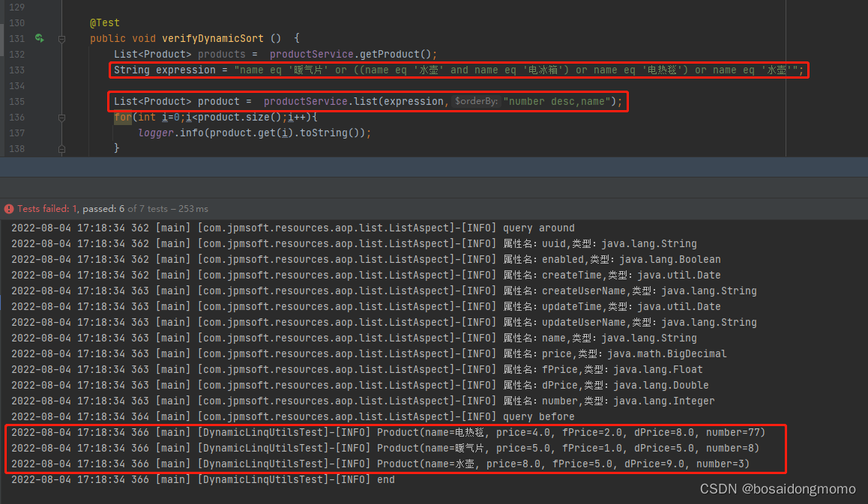Image resolution: width=868 pixels, height=504 pixels.
Task: Click the 'query before' log line
Action: (293, 416)
